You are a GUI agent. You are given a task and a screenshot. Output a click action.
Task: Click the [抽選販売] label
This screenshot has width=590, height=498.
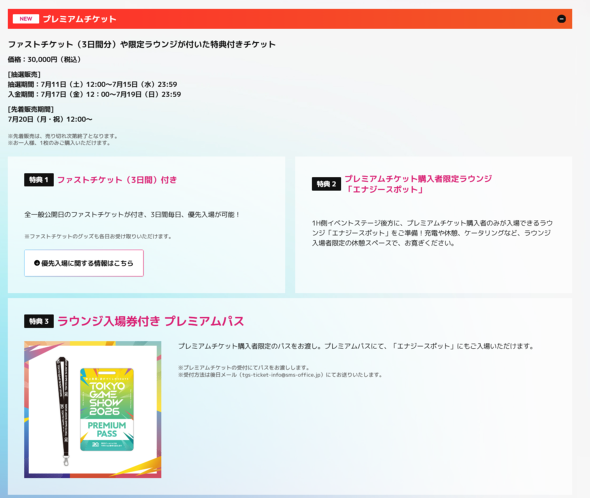[24, 74]
